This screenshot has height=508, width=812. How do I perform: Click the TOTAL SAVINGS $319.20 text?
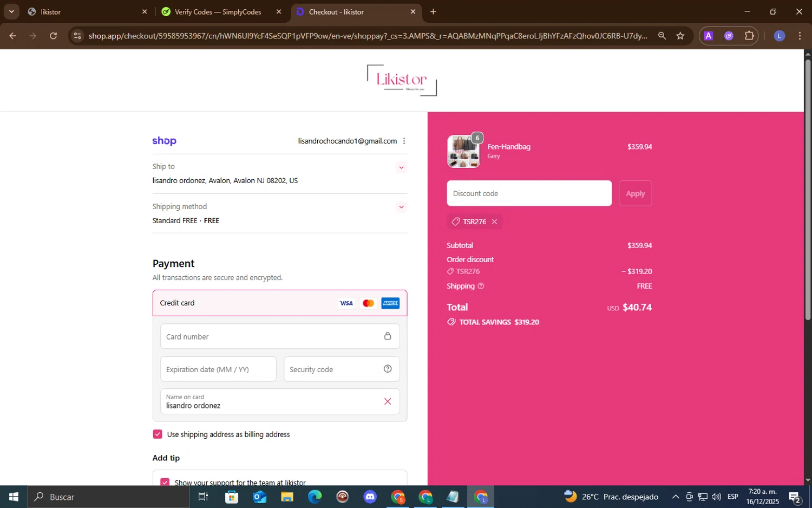point(499,322)
